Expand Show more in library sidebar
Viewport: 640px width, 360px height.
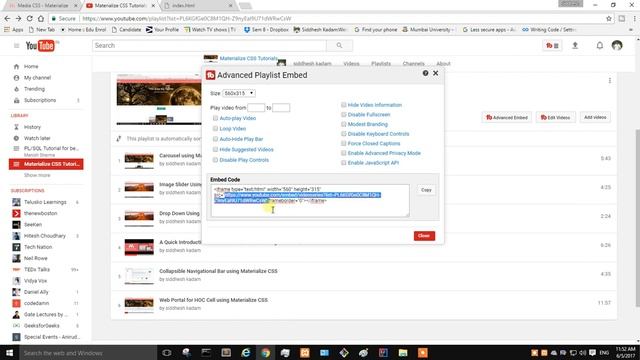(37, 175)
